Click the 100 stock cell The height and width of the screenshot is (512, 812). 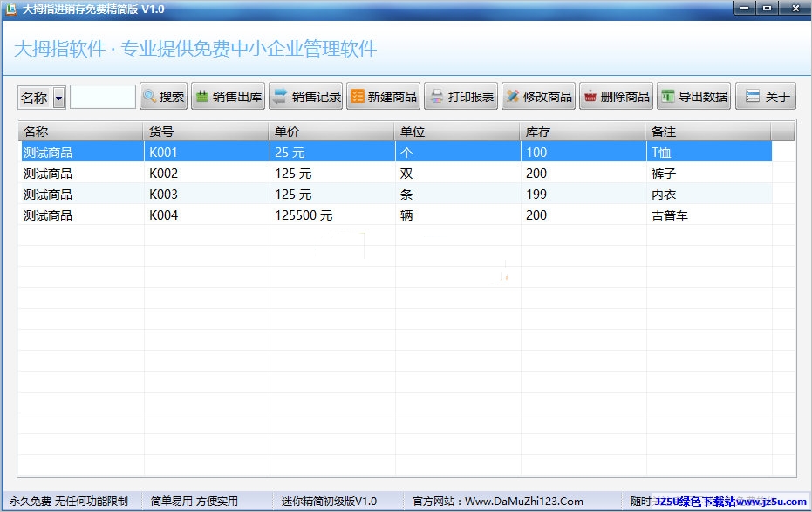click(x=583, y=152)
